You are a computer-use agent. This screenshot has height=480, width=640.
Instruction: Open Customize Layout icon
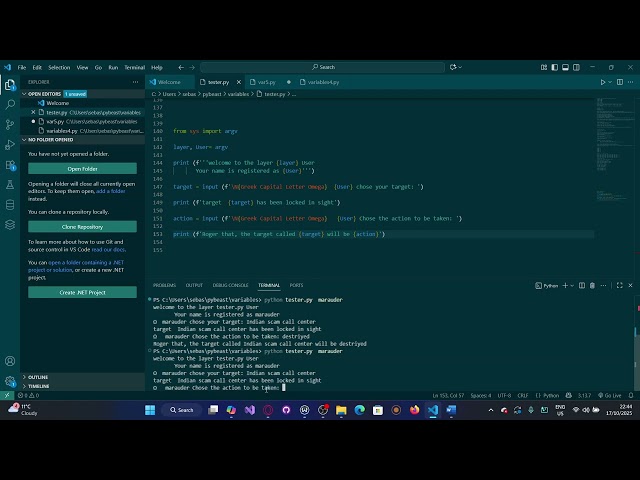[x=544, y=67]
